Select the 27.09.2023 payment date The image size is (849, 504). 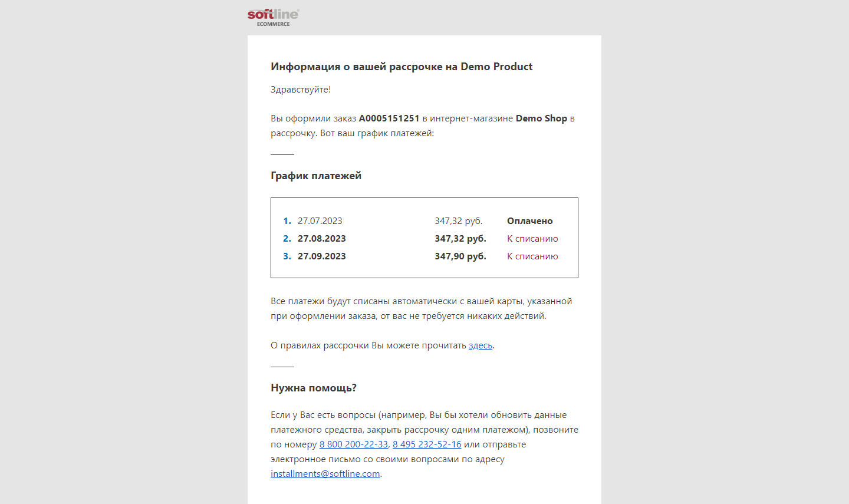click(x=321, y=256)
